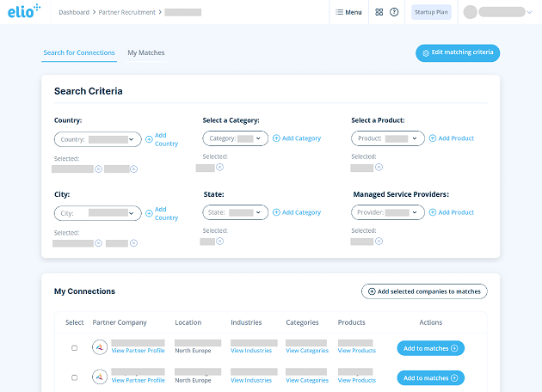This screenshot has width=542, height=392.
Task: Click Add Product beside Provider dropdown
Action: (x=452, y=212)
